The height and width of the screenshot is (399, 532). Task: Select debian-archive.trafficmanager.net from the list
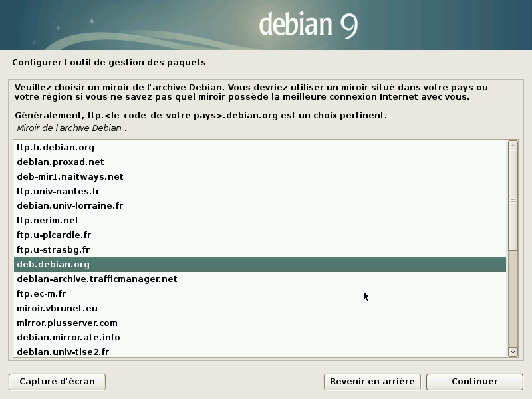pyautogui.click(x=96, y=279)
